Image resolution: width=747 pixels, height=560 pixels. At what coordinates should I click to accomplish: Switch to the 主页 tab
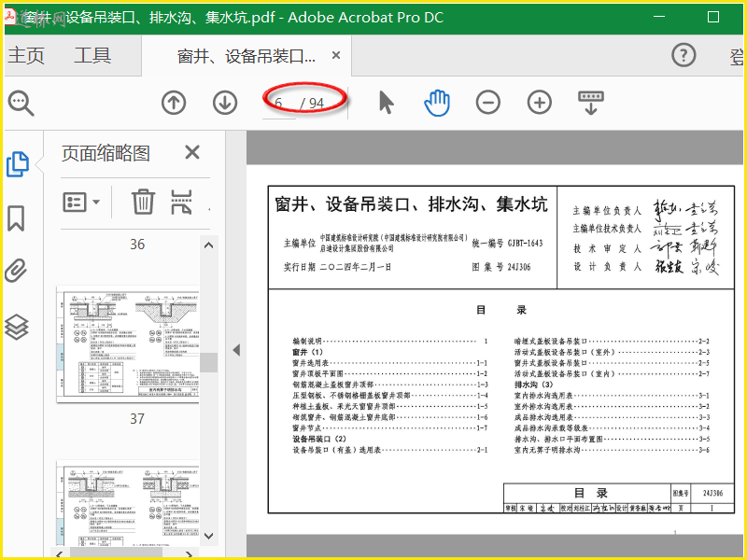(x=26, y=56)
